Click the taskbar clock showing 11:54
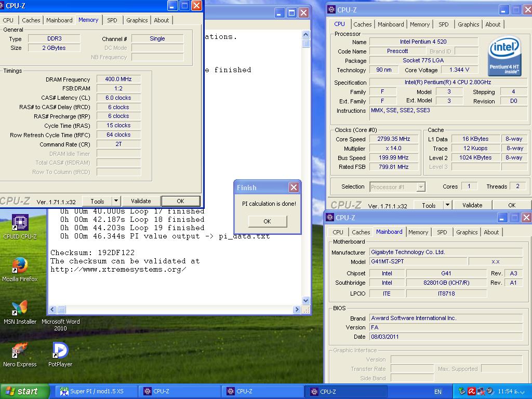The height and width of the screenshot is (399, 532). click(511, 392)
